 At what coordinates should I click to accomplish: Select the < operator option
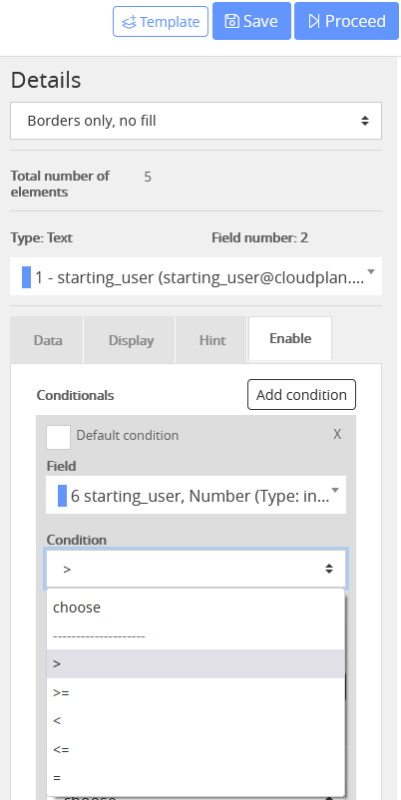pyautogui.click(x=196, y=720)
